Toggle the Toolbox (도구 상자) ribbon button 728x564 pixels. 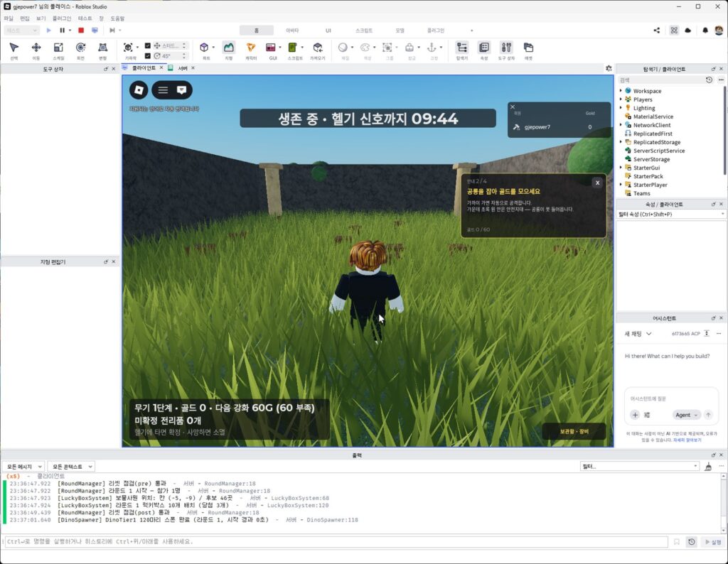tap(506, 50)
